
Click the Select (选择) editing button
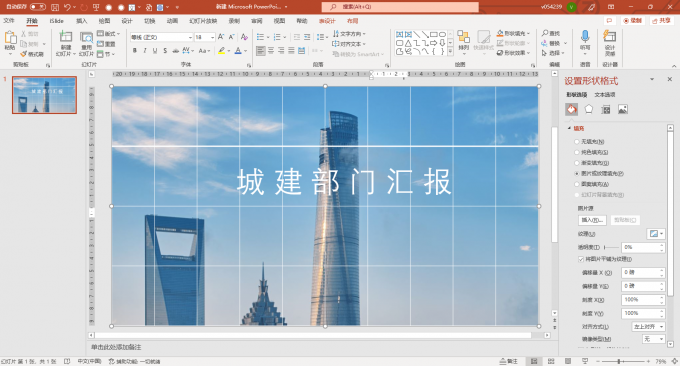point(553,53)
